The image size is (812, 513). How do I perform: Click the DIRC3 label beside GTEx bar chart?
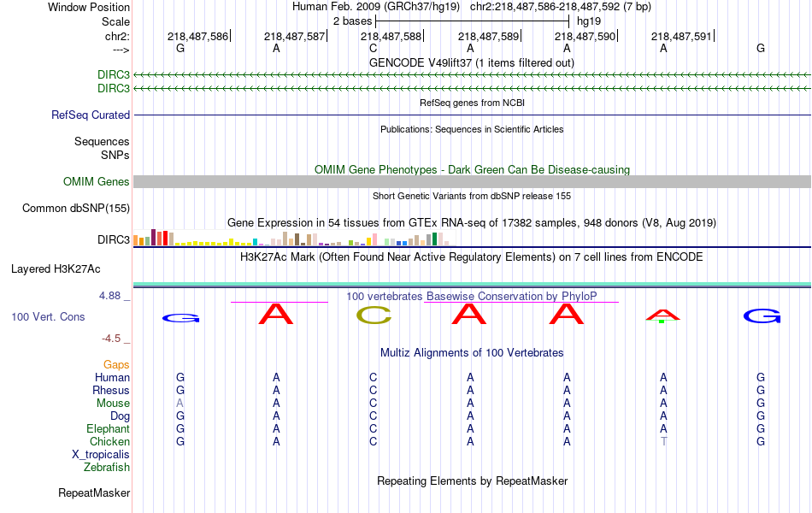[114, 240]
